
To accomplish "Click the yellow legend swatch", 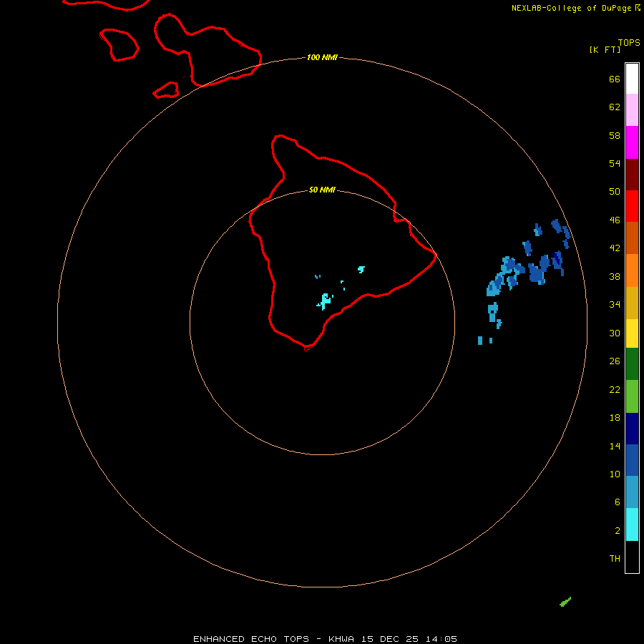I will (632, 333).
